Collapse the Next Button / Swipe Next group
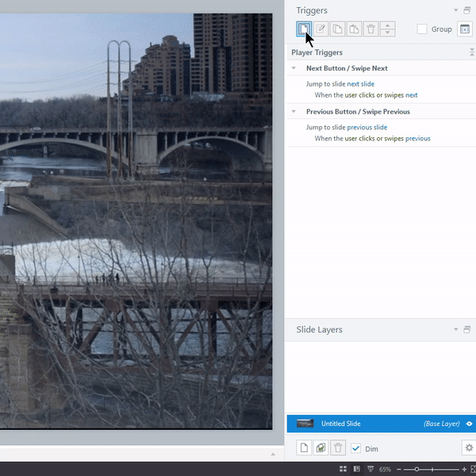This screenshot has width=476, height=476. (294, 68)
